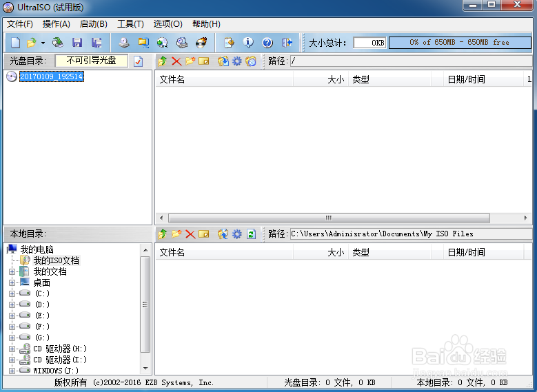Click the gear icon in the local toolbar

click(x=237, y=234)
